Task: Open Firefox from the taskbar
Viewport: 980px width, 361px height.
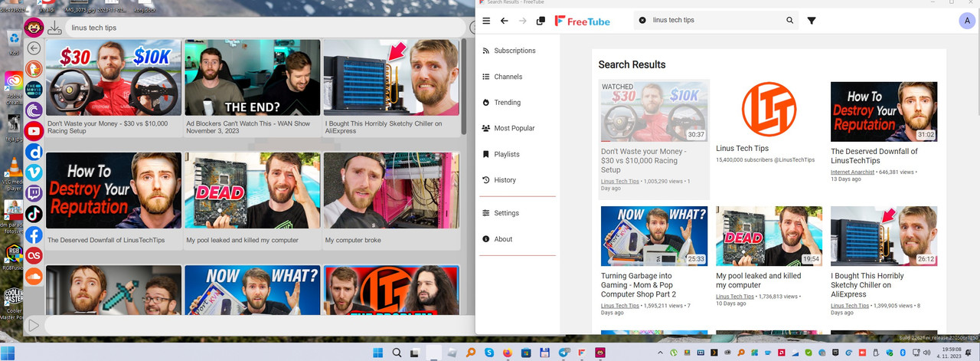Action: [507, 353]
